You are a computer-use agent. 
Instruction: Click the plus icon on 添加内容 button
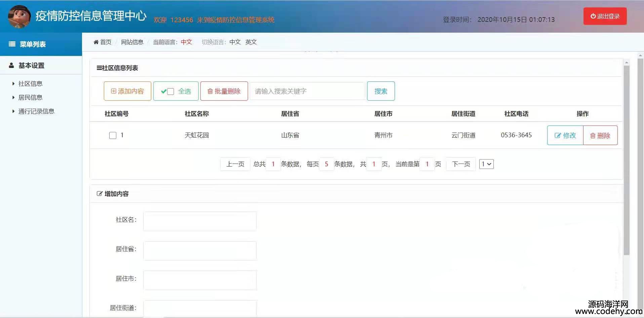[x=114, y=91]
